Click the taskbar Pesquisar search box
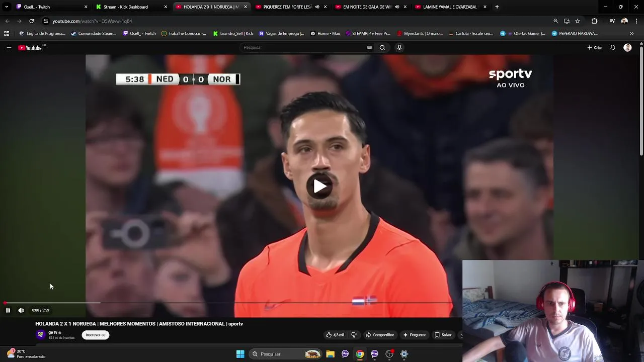This screenshot has height=362, width=644. point(286,354)
